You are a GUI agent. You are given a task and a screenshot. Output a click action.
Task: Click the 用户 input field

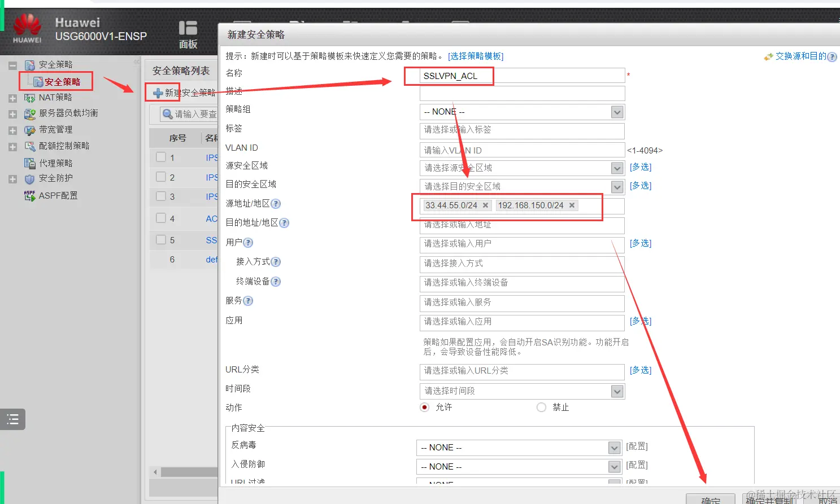(x=522, y=244)
